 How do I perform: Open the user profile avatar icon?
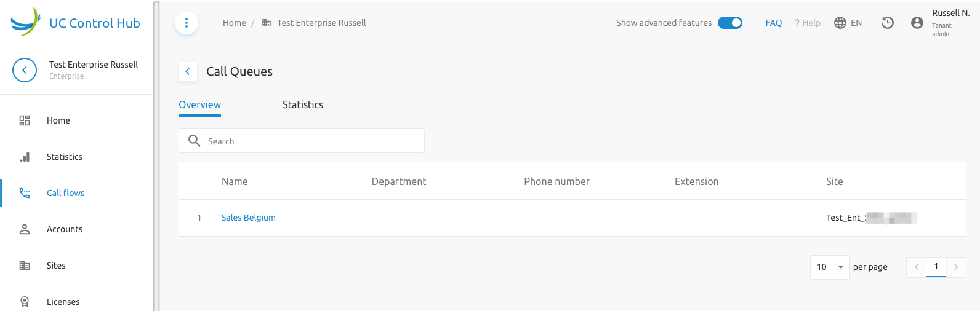(917, 23)
